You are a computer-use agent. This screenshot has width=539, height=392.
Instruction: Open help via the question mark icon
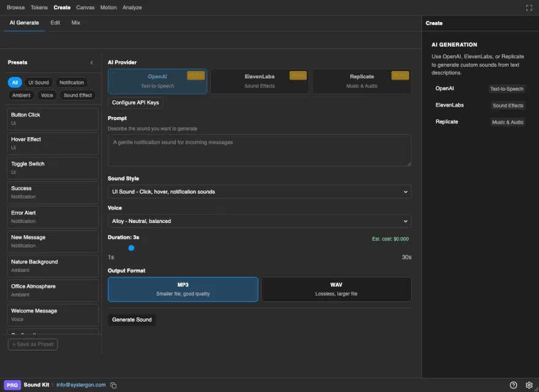pos(513,385)
